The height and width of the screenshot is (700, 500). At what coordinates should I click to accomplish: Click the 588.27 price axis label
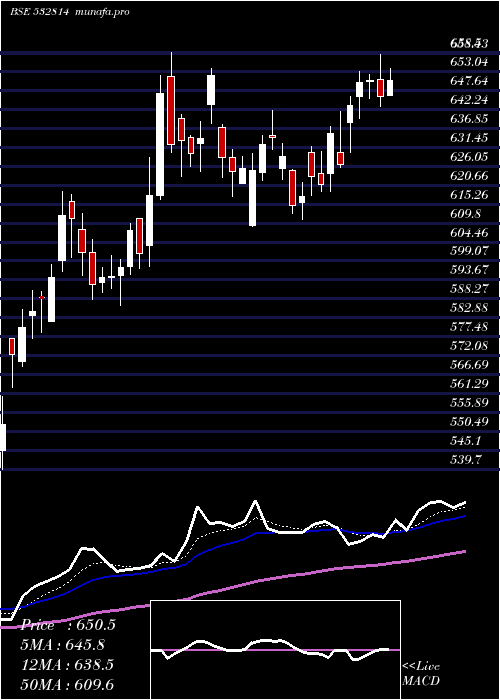coord(469,289)
